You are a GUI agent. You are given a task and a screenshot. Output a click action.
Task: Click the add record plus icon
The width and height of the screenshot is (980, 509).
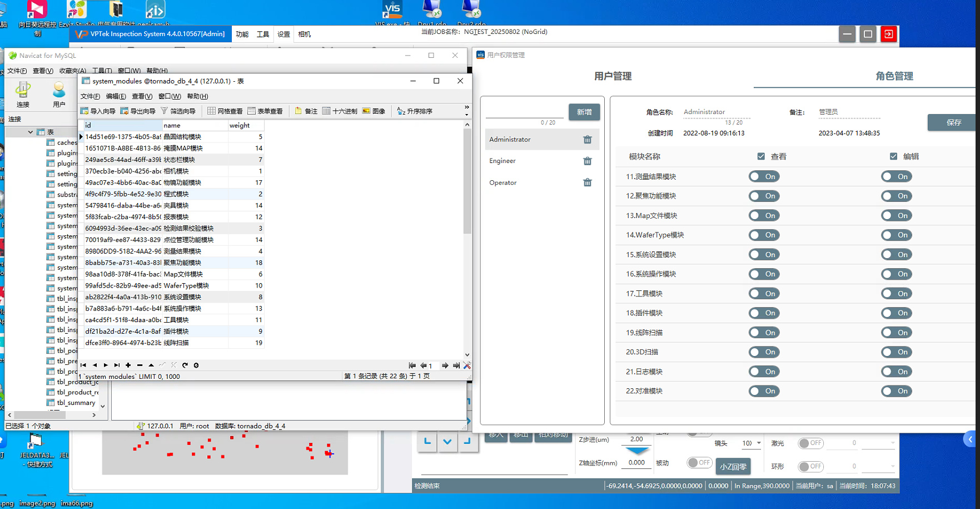(128, 365)
